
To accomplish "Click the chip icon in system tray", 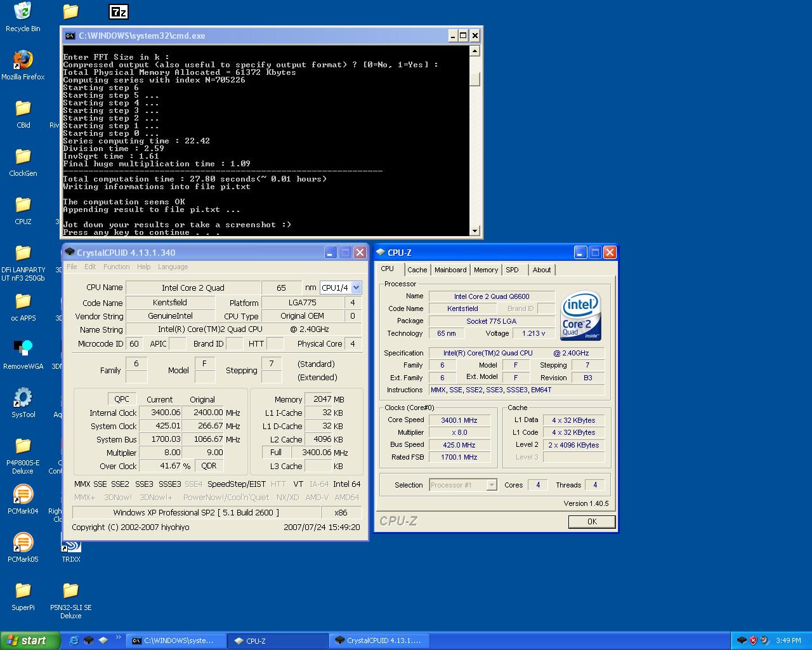I will pos(741,640).
